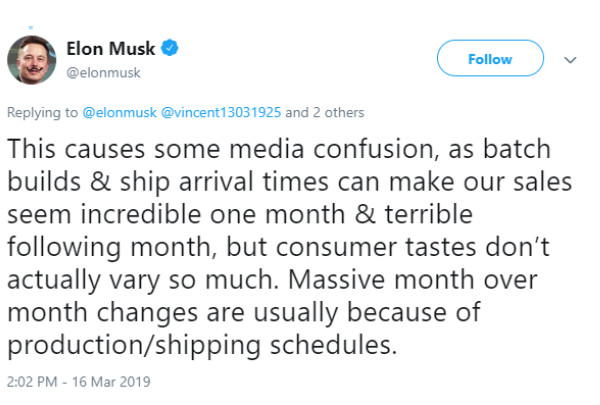
Task: Click the Follow button
Action: pyautogui.click(x=490, y=60)
